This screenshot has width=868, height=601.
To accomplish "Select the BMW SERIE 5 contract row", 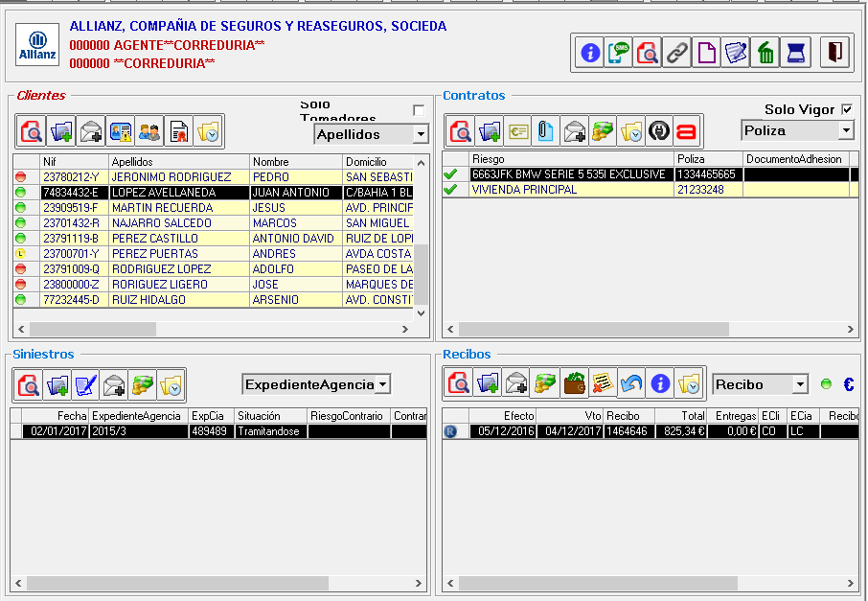I will (x=651, y=174).
